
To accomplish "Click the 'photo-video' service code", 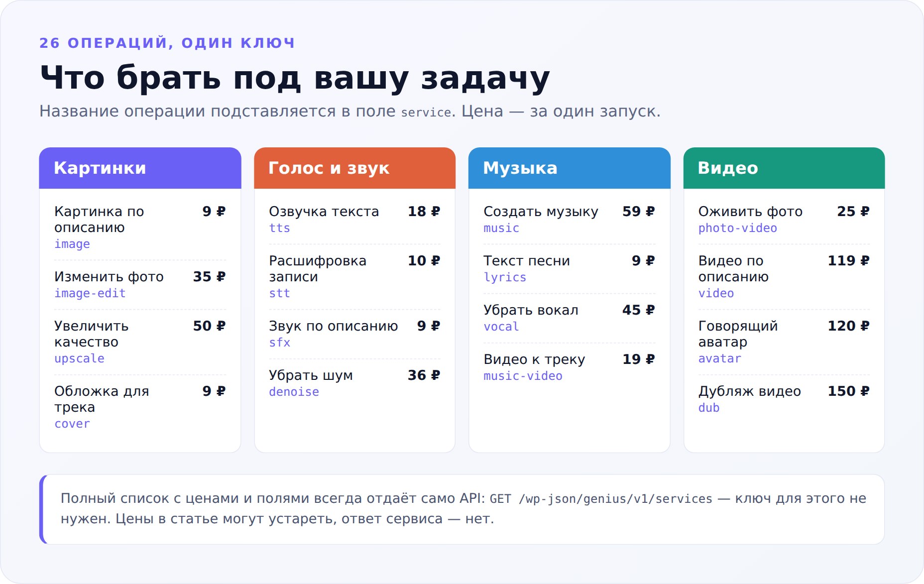I will (737, 228).
